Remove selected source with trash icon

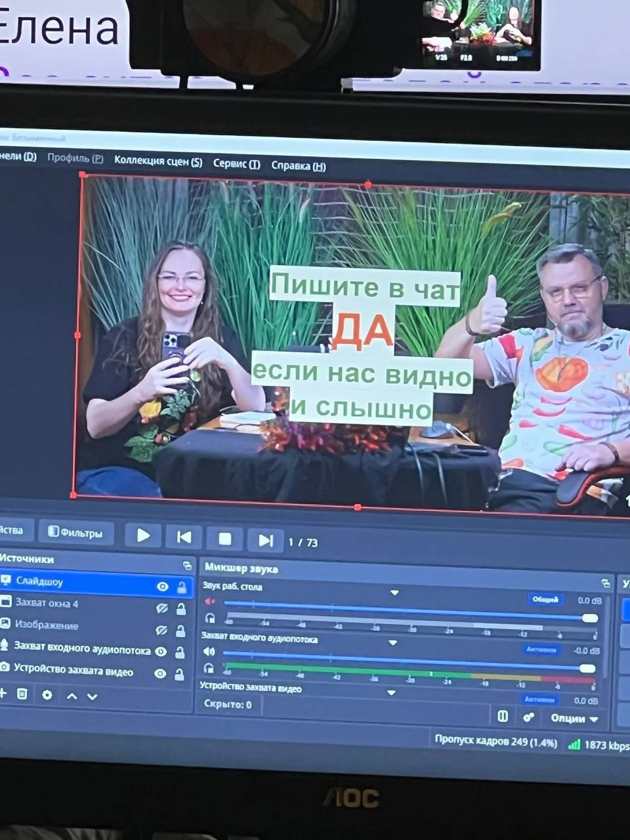[x=22, y=694]
